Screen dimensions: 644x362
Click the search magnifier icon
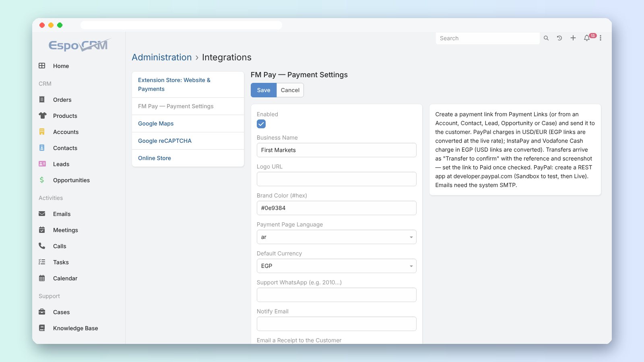pos(546,38)
